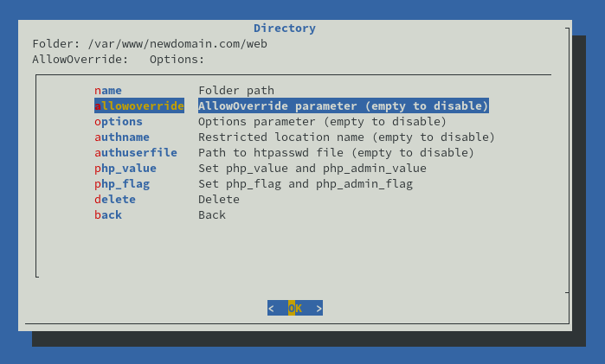The height and width of the screenshot is (364, 605).
Task: Click the 'Options:' status label
Action: 177,59
